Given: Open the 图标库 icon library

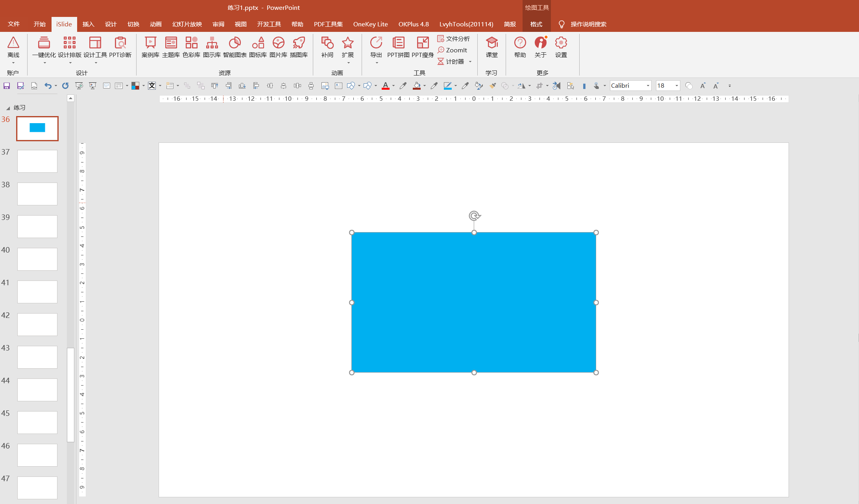Looking at the screenshot, I should click(258, 47).
